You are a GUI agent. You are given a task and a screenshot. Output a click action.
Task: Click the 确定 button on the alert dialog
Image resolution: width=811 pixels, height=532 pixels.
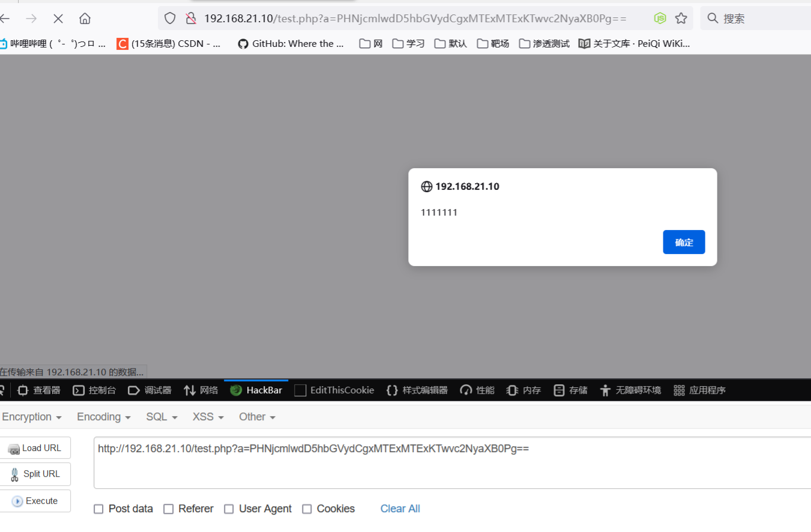pos(684,242)
